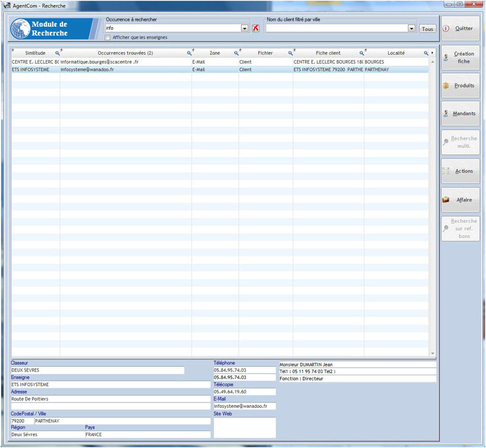Click Fiche client cell CENTRE E. LECLERC BOURGES

[328, 62]
